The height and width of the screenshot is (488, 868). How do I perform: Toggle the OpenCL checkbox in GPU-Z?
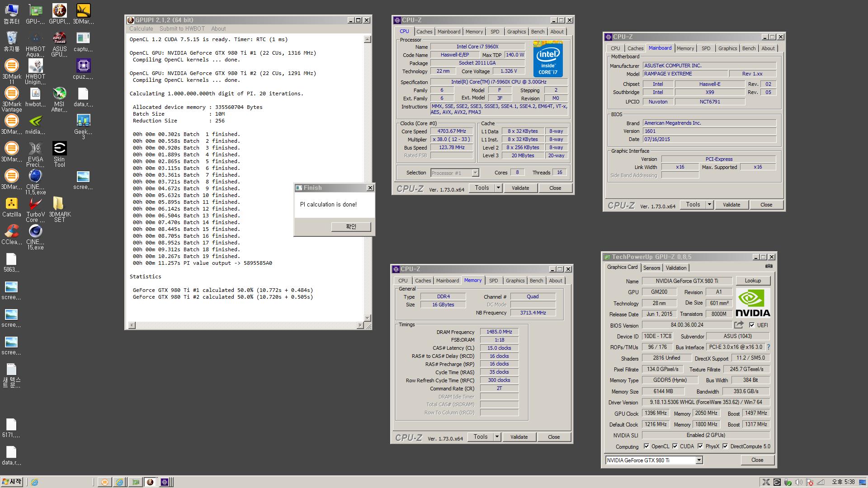pos(646,446)
